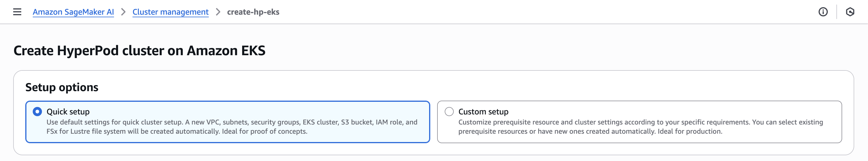The image size is (868, 161).
Task: Click the chevron after Cluster management
Action: point(218,12)
